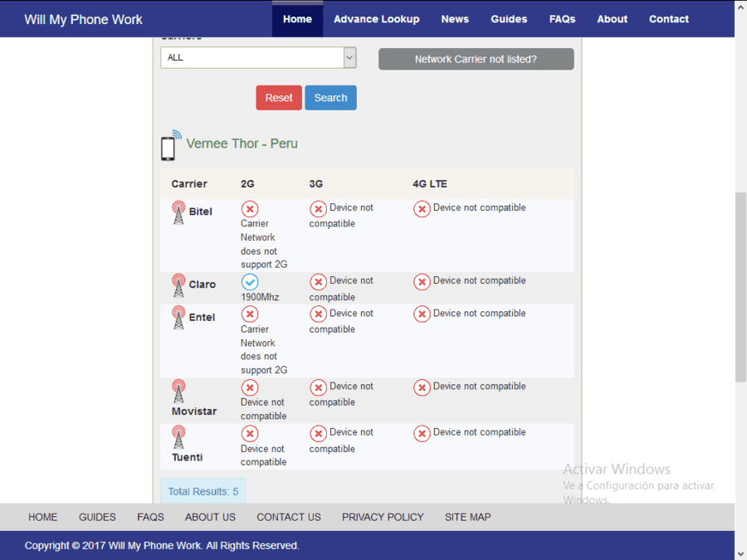Click the Bitel carrier tower icon
Screen dimensions: 747x560
click(178, 212)
